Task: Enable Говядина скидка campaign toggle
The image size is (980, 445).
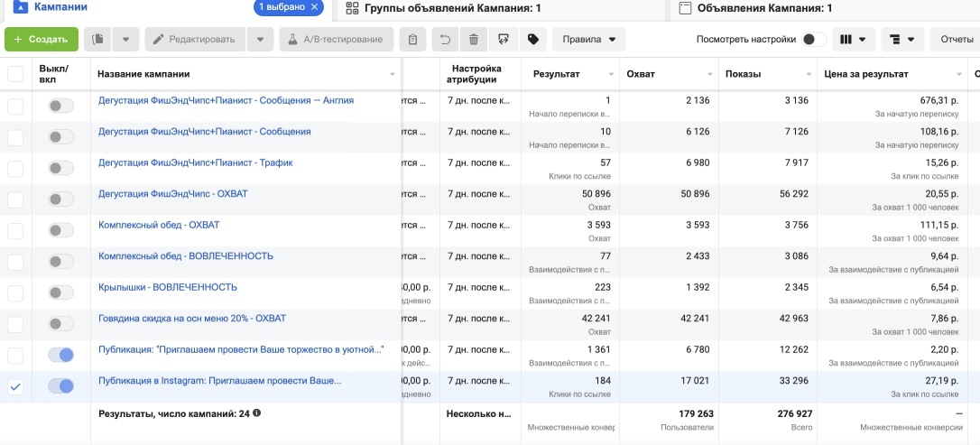Action: pos(61,324)
